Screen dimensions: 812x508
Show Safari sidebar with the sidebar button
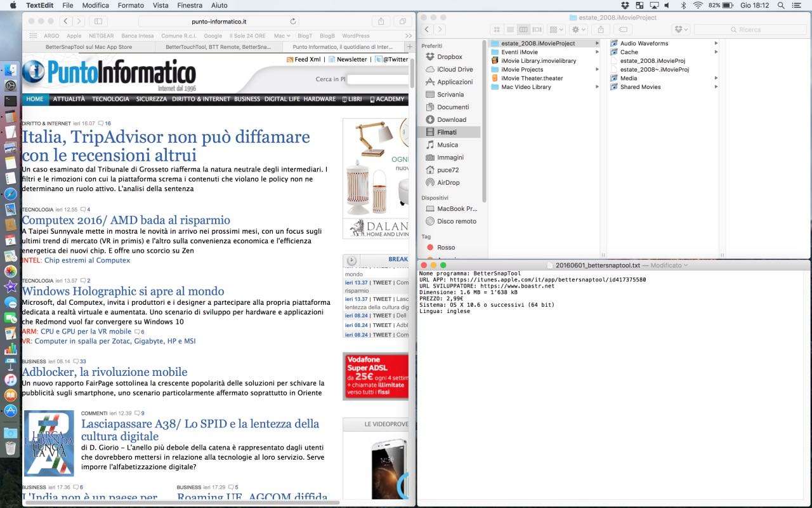click(x=98, y=22)
